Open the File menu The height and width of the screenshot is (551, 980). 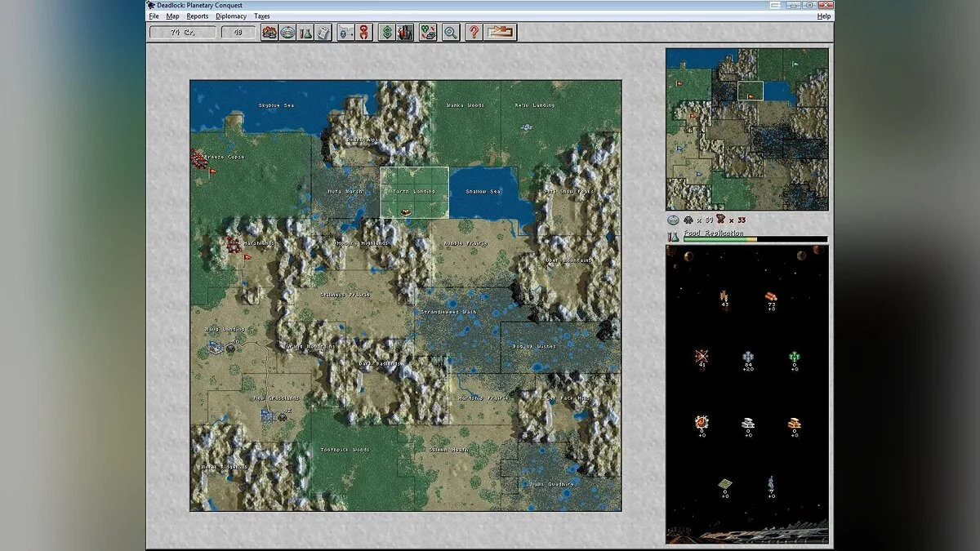154,16
